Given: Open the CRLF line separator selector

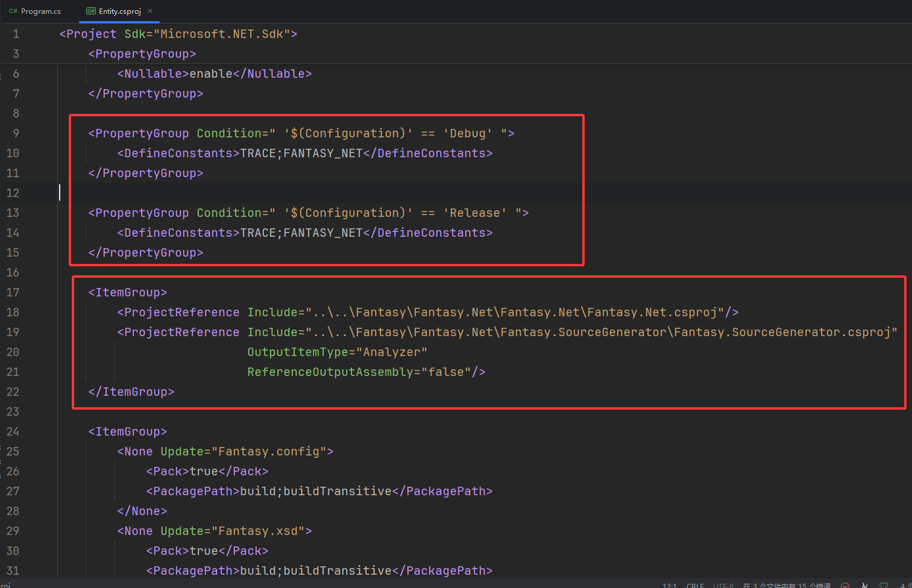Looking at the screenshot, I should point(695,586).
